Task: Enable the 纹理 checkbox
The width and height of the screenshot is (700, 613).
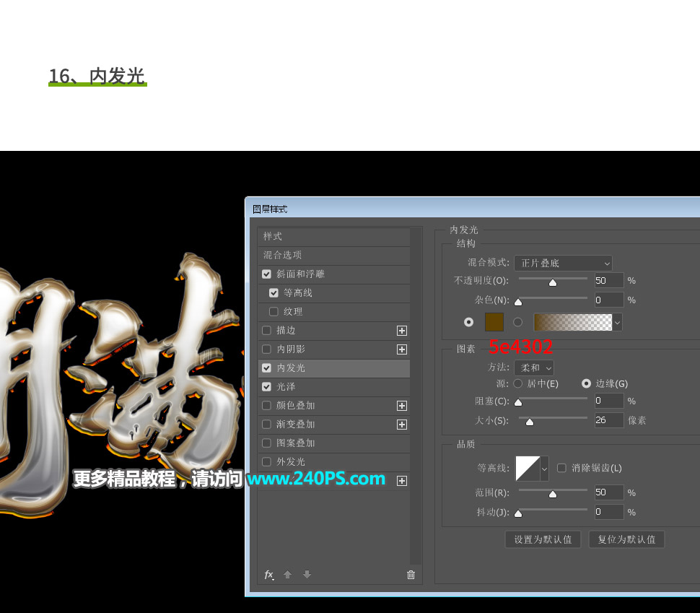Action: coord(274,311)
